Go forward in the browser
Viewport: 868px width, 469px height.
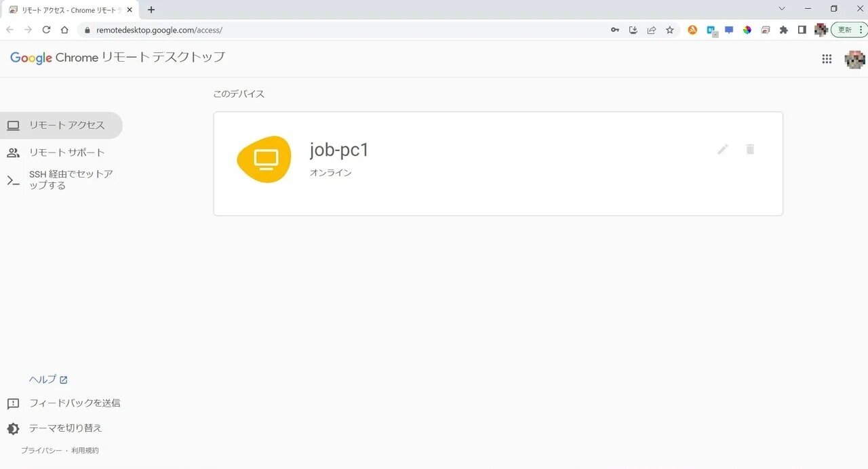click(28, 30)
